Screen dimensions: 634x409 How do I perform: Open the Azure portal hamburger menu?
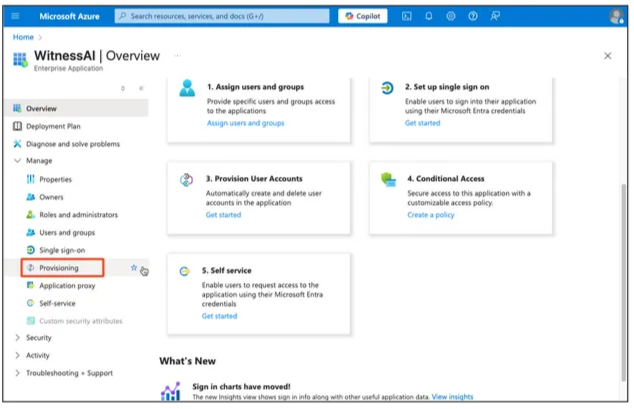coord(15,16)
